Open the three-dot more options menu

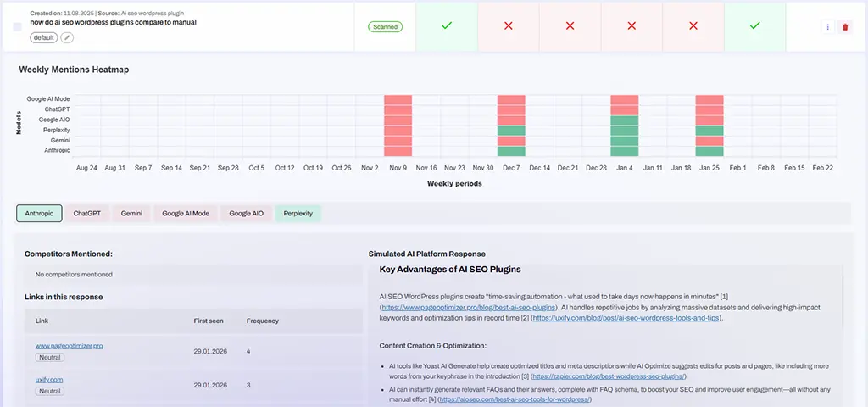828,27
